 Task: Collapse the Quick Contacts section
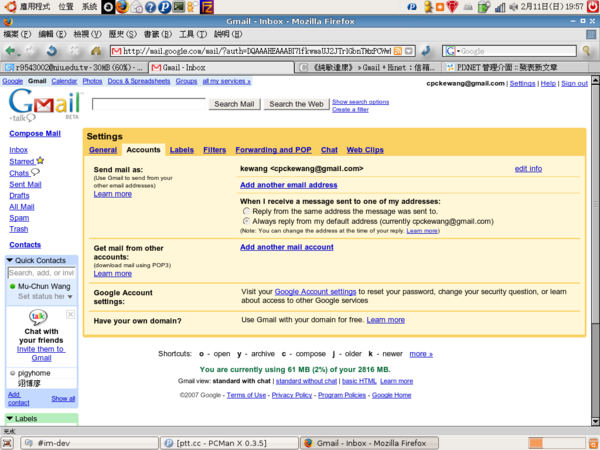(10, 260)
